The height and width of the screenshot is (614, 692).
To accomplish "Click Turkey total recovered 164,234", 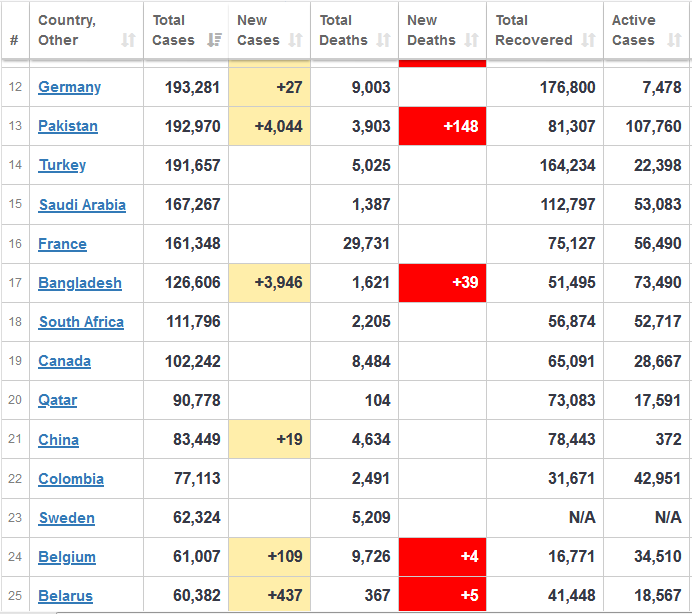I will coord(568,166).
